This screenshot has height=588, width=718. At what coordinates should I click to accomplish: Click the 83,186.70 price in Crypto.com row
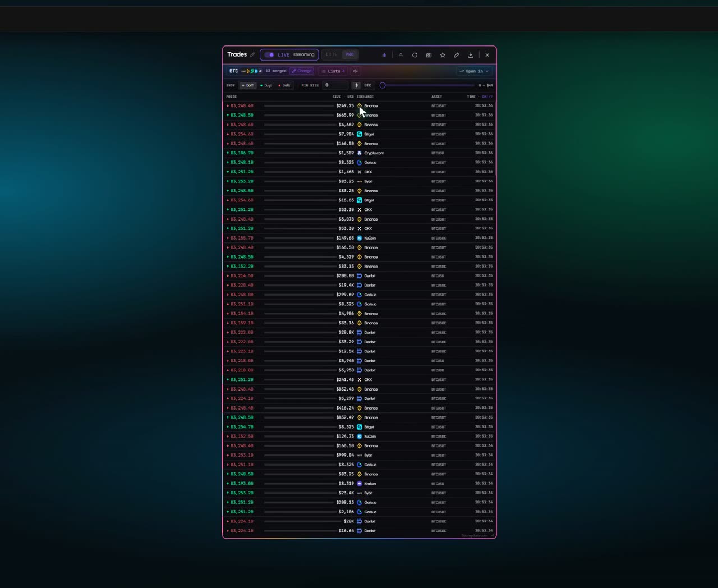coord(242,153)
